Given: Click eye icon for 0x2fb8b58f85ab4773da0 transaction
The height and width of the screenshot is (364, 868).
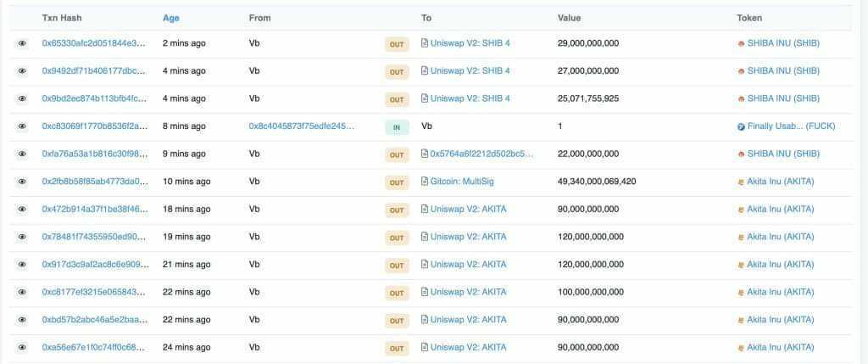Looking at the screenshot, I should (22, 182).
